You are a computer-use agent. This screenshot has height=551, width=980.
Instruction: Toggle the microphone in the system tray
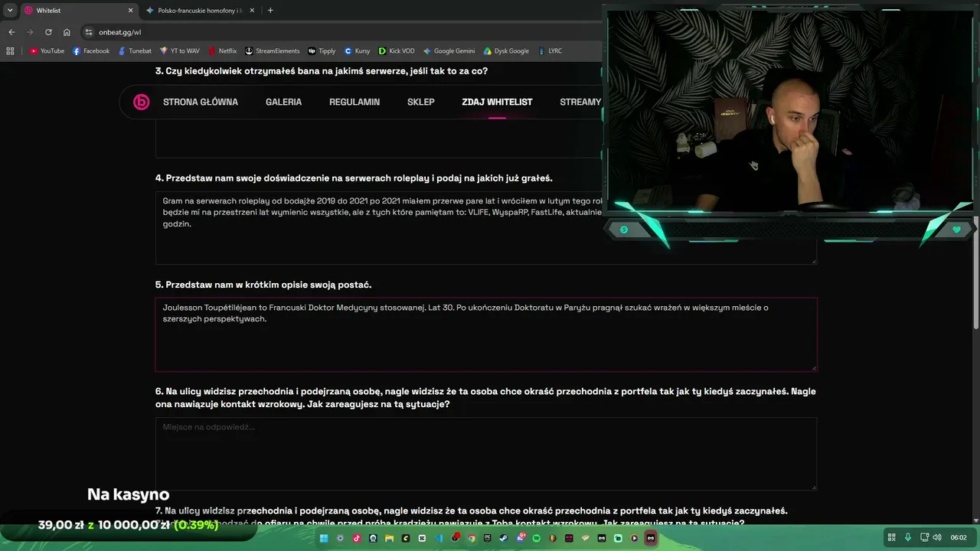click(908, 537)
